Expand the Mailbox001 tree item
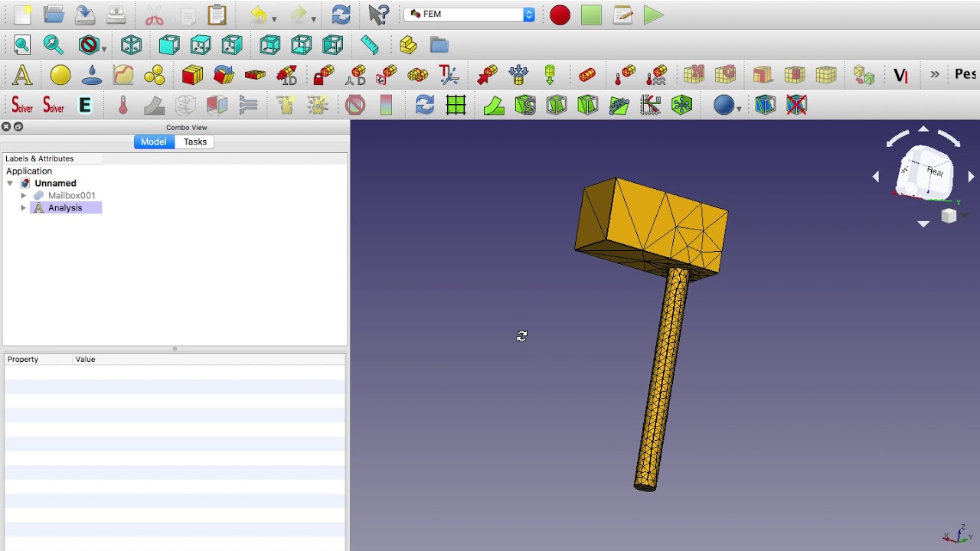Image resolution: width=980 pixels, height=551 pixels. pos(24,196)
